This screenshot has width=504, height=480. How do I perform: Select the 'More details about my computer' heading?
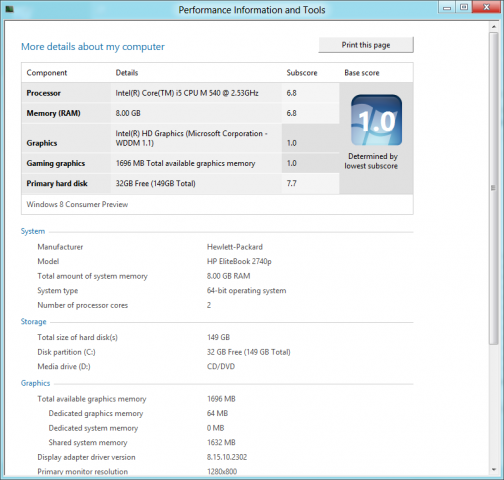point(93,47)
